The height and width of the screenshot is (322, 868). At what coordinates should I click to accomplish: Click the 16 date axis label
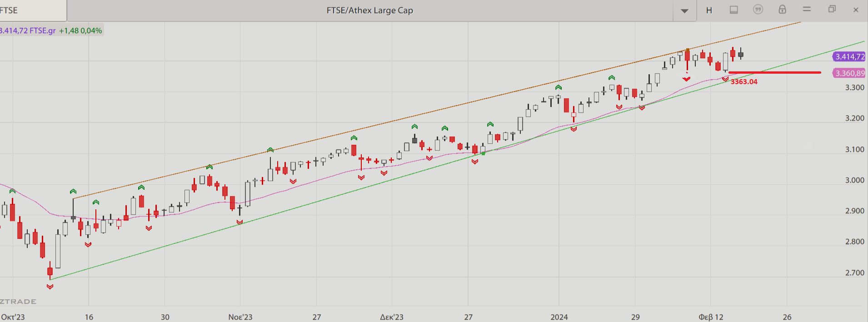click(x=89, y=317)
